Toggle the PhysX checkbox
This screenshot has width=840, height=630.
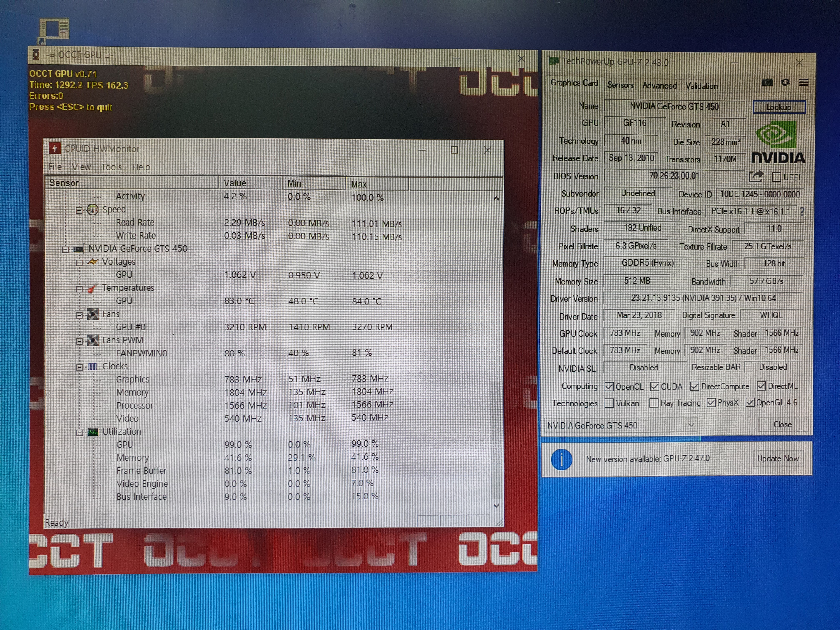(x=711, y=402)
